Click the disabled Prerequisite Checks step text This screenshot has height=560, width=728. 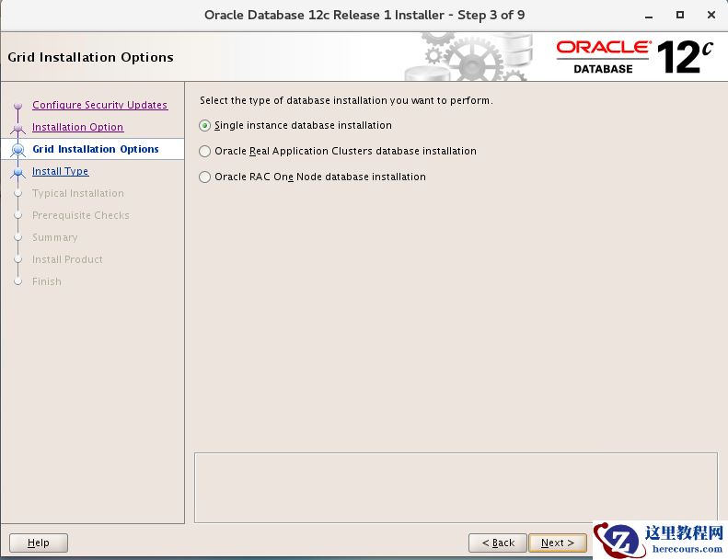tap(81, 215)
